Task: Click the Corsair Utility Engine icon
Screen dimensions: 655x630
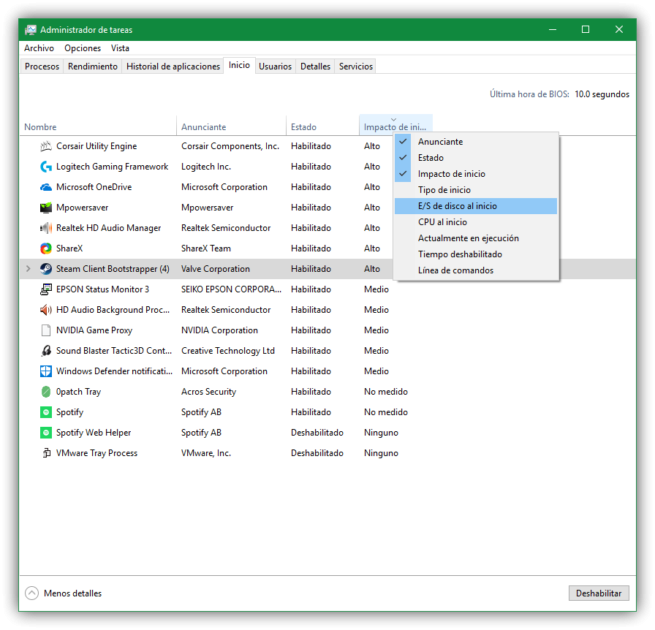Action: [46, 146]
